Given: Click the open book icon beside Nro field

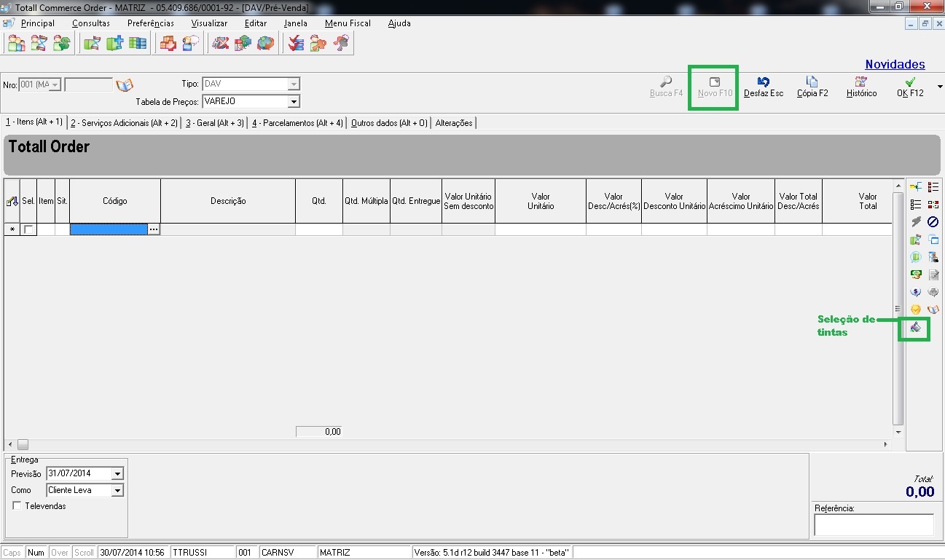Looking at the screenshot, I should [x=125, y=84].
